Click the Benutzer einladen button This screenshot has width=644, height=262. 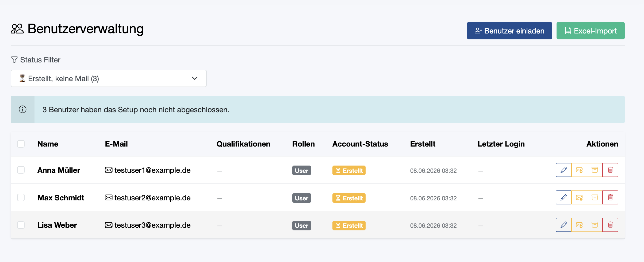[x=509, y=31]
